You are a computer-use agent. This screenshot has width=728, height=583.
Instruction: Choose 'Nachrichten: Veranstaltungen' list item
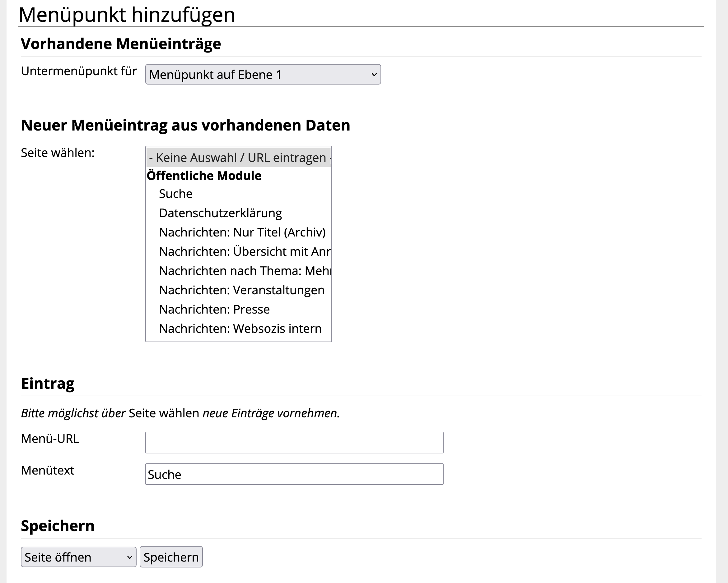click(x=241, y=290)
